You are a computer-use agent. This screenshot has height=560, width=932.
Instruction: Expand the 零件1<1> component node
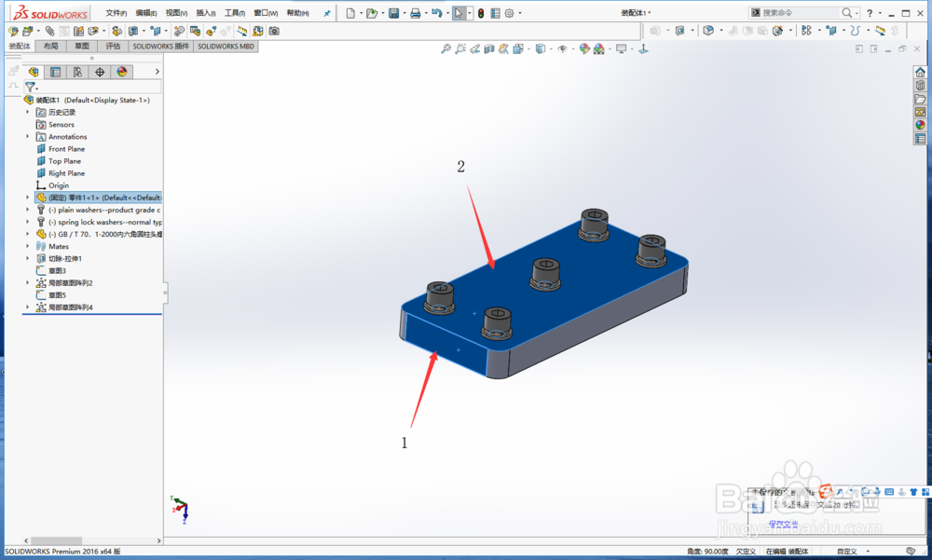[x=27, y=197]
